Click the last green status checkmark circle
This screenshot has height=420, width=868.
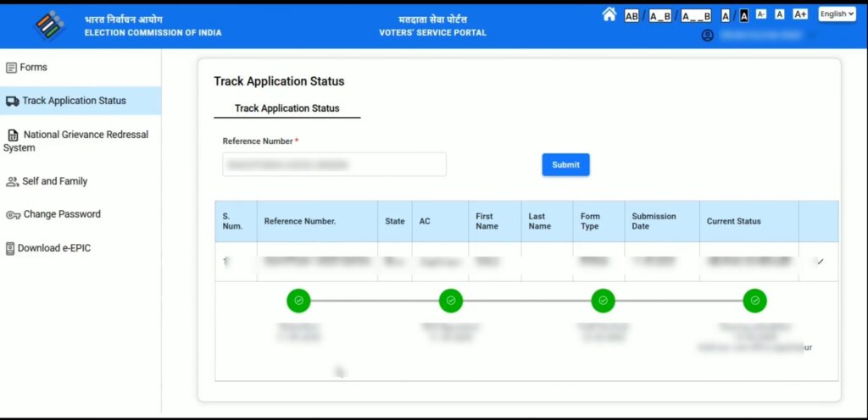click(754, 300)
